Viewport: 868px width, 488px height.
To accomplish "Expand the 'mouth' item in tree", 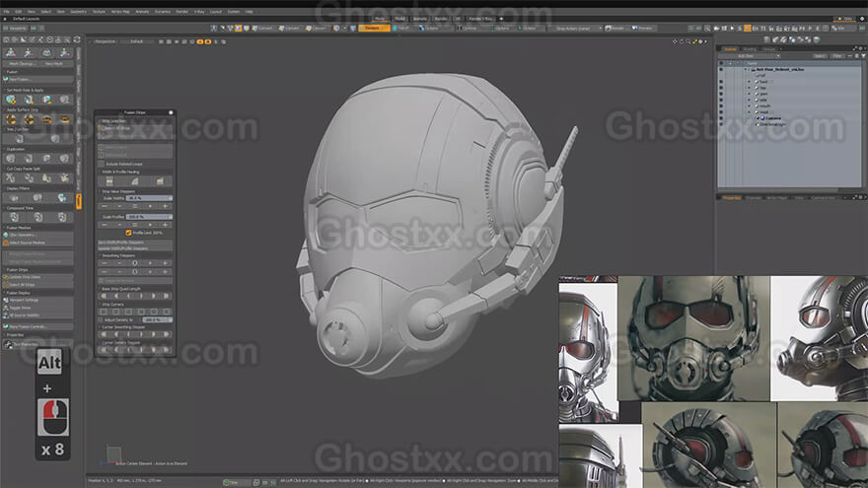I will pos(749,105).
